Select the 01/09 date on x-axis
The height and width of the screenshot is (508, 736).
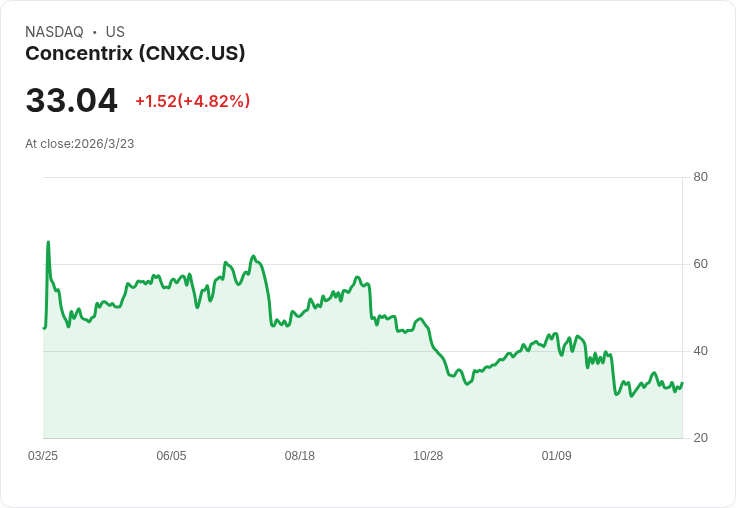[556, 456]
